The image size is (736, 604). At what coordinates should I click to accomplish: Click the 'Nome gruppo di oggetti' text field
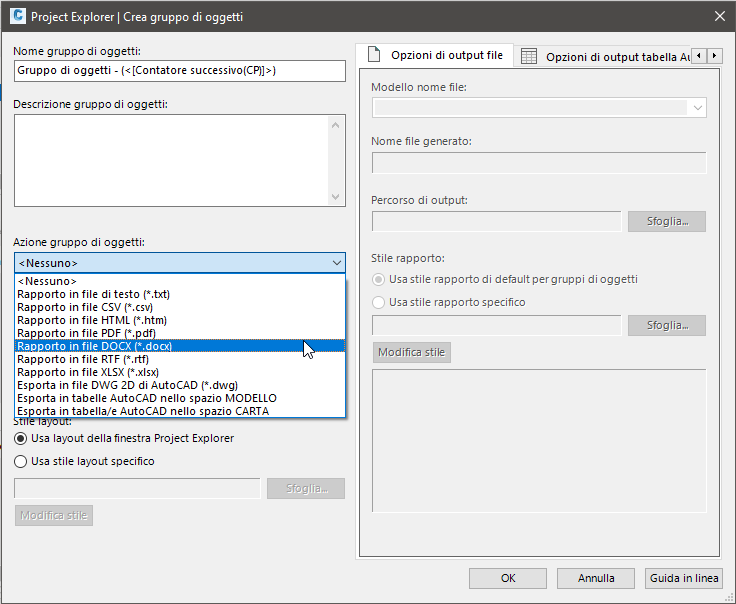point(180,70)
